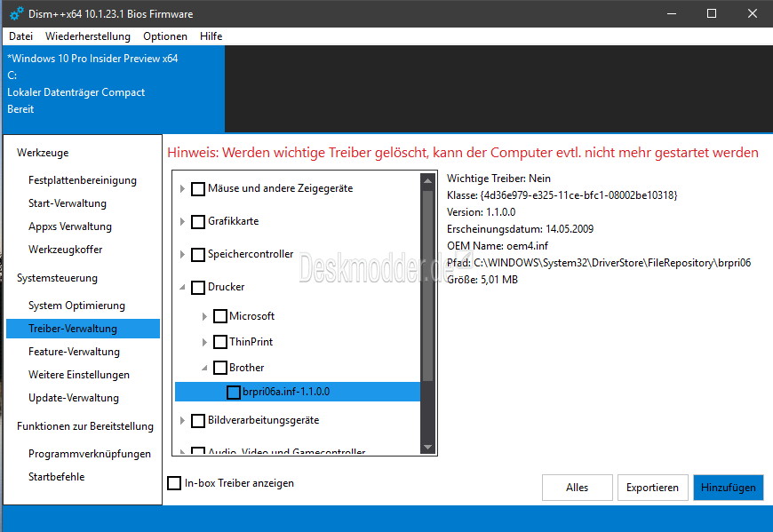The image size is (773, 532).
Task: Click the Dism++ gear icon in title bar
Action: click(16, 13)
